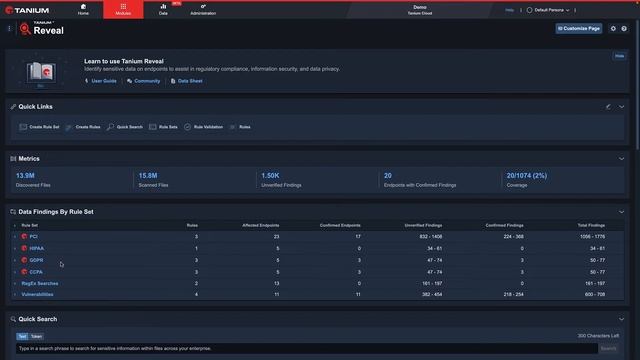Expand the CCPA rule set row
Screen dimensions: 640x360
(x=15, y=272)
